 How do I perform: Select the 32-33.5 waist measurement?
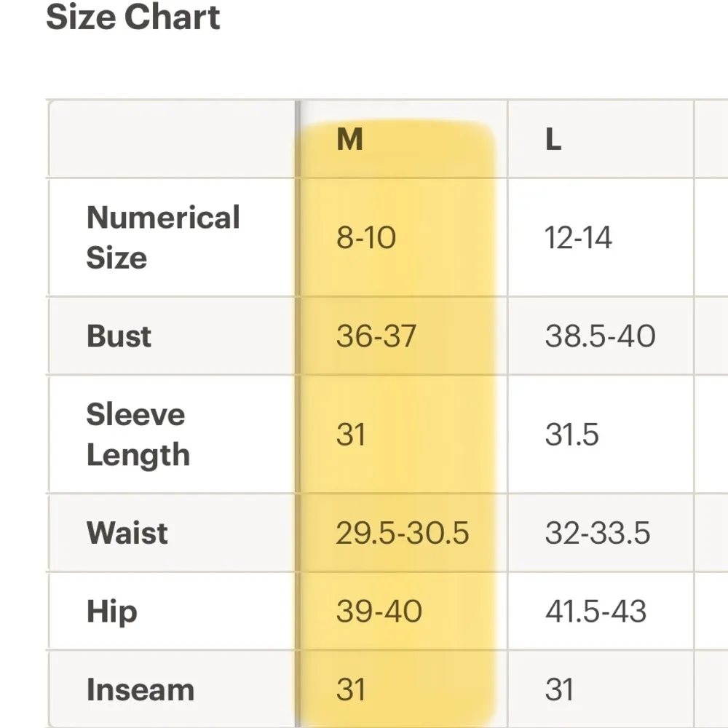click(x=597, y=534)
